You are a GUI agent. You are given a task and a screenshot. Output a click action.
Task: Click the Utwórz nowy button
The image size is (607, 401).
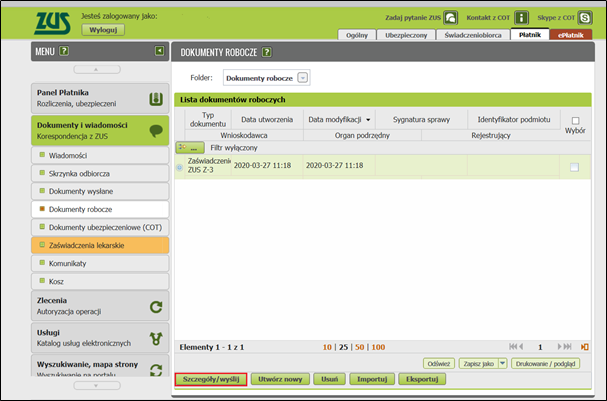(280, 379)
